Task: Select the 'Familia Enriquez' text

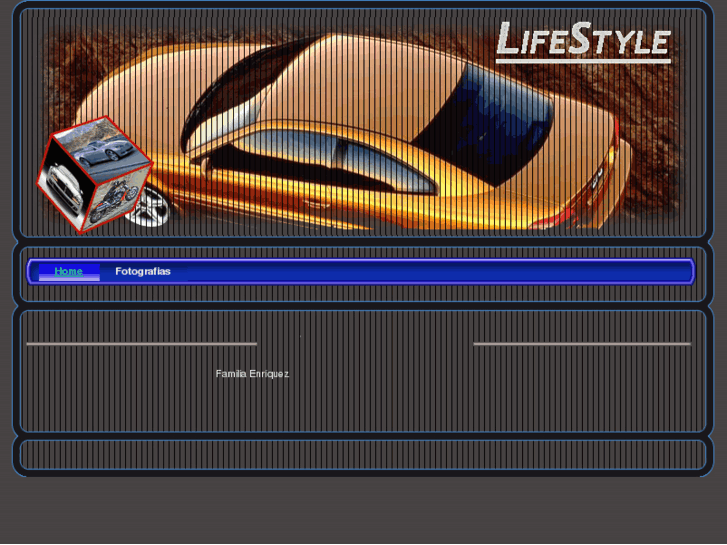Action: coord(252,374)
